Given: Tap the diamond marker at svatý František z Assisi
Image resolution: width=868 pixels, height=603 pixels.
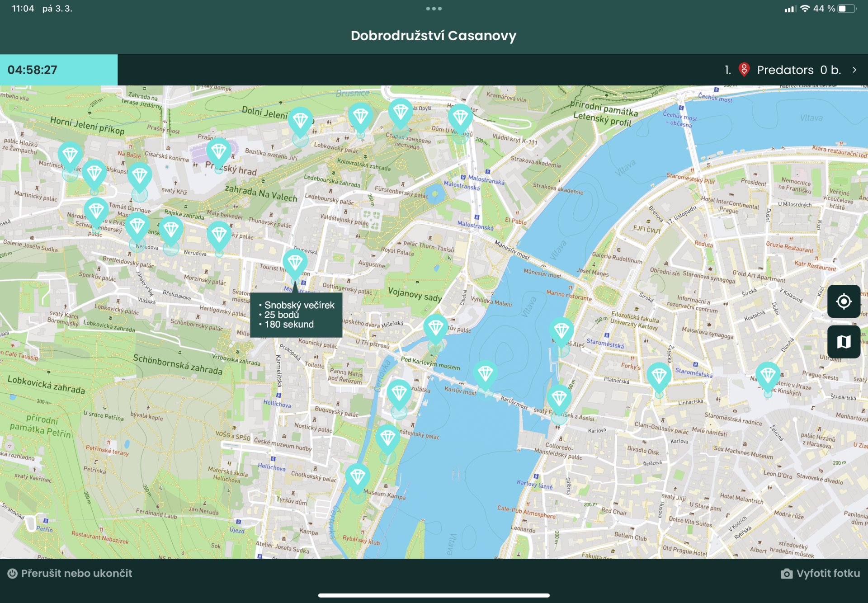Looking at the screenshot, I should pyautogui.click(x=559, y=400).
